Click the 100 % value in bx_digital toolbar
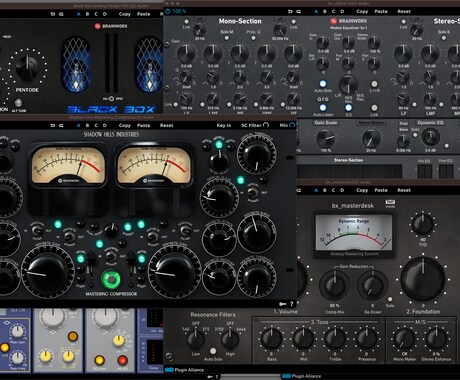This screenshot has height=380, width=460. pyautogui.click(x=179, y=11)
